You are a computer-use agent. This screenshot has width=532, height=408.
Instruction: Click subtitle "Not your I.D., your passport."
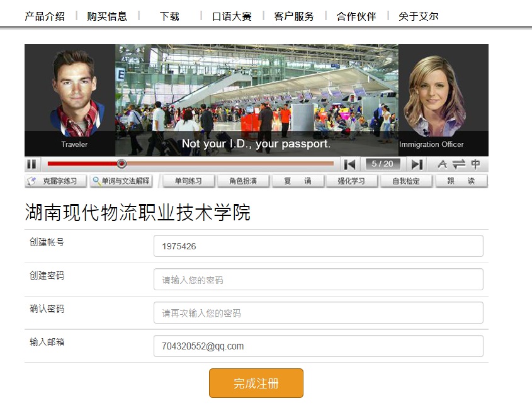[x=256, y=144]
